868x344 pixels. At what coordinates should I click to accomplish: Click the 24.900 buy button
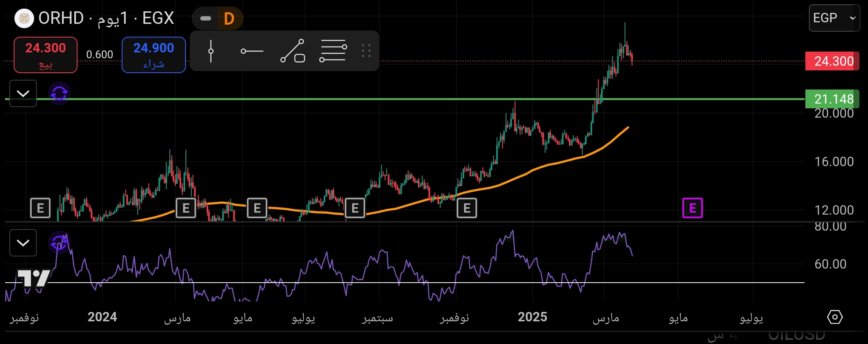point(153,55)
